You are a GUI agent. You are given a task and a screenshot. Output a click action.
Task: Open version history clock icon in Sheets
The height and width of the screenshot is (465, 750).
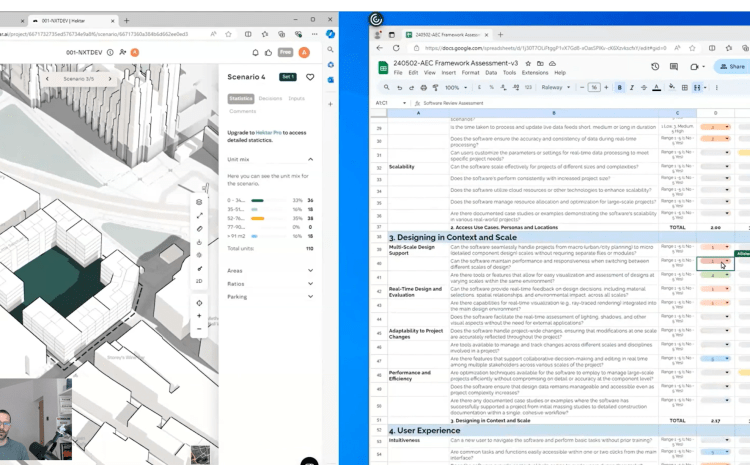655,67
